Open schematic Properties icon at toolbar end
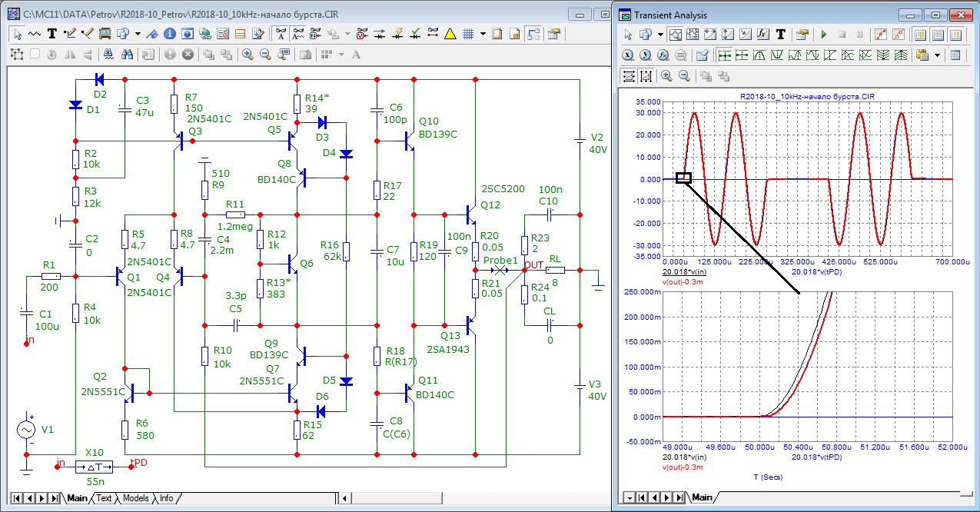 tap(553, 34)
